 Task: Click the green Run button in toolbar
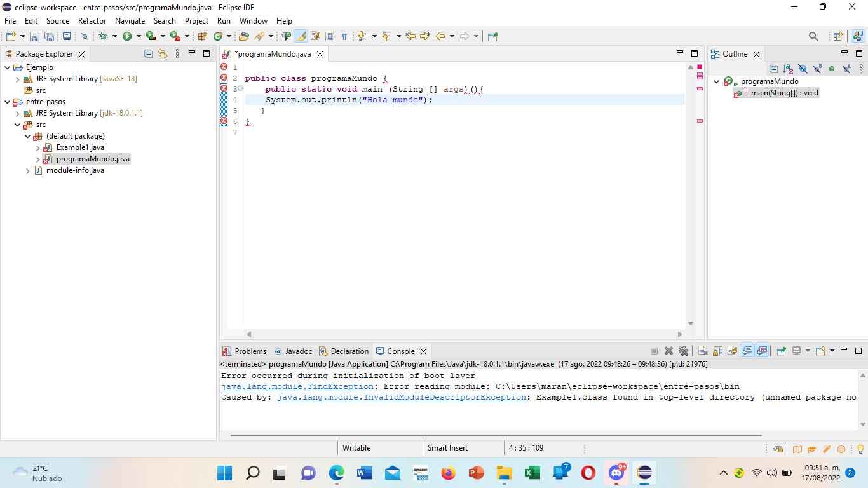click(127, 36)
